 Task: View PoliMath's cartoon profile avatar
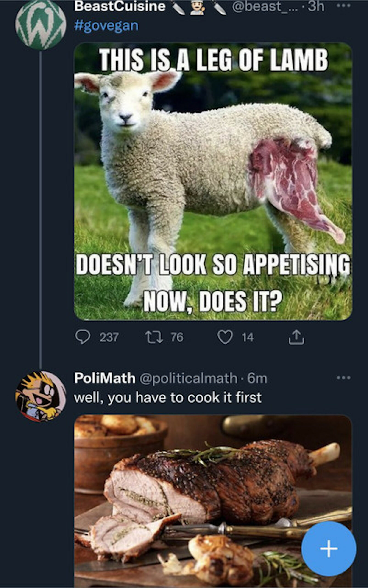41,396
